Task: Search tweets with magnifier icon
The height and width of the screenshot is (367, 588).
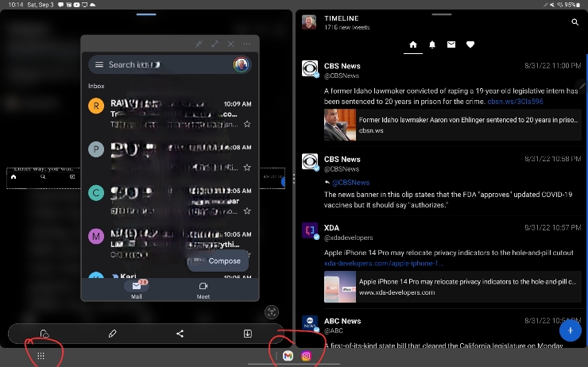Action: (574, 22)
